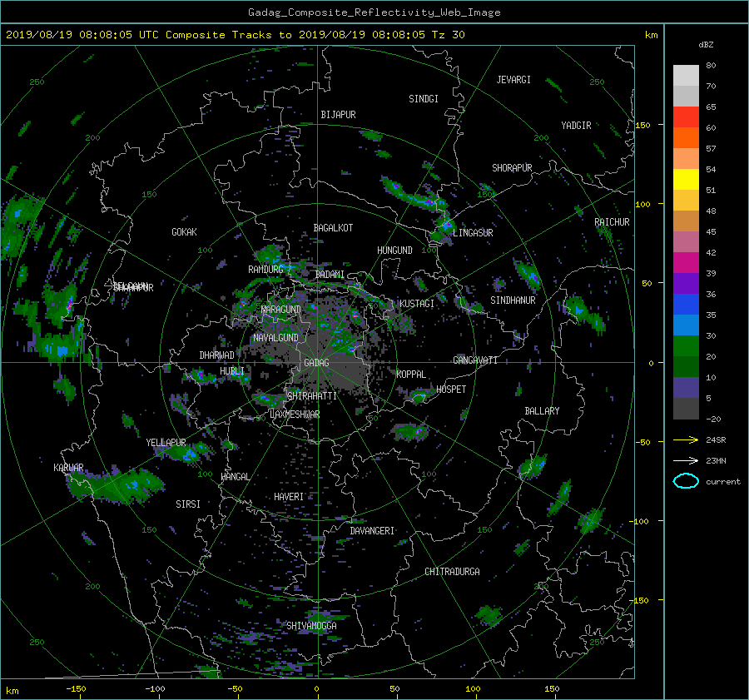Click the LAXMESHWAR city label
The width and height of the screenshot is (749, 700).
tap(295, 415)
